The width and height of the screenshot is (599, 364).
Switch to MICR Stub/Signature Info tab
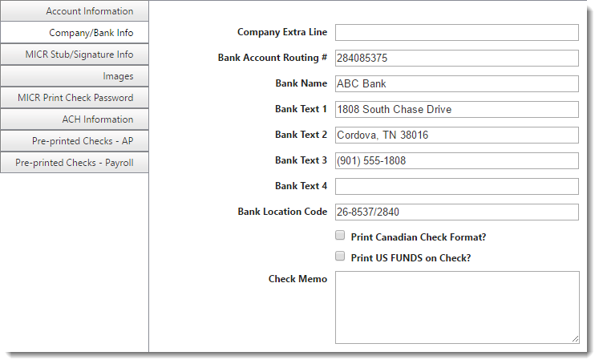75,55
